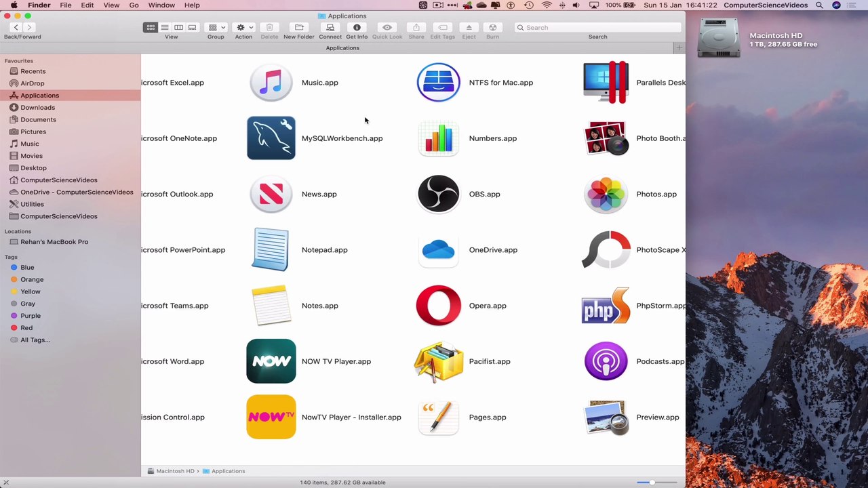This screenshot has width=868, height=488.
Task: Click the Preview.app icon
Action: pos(606,417)
